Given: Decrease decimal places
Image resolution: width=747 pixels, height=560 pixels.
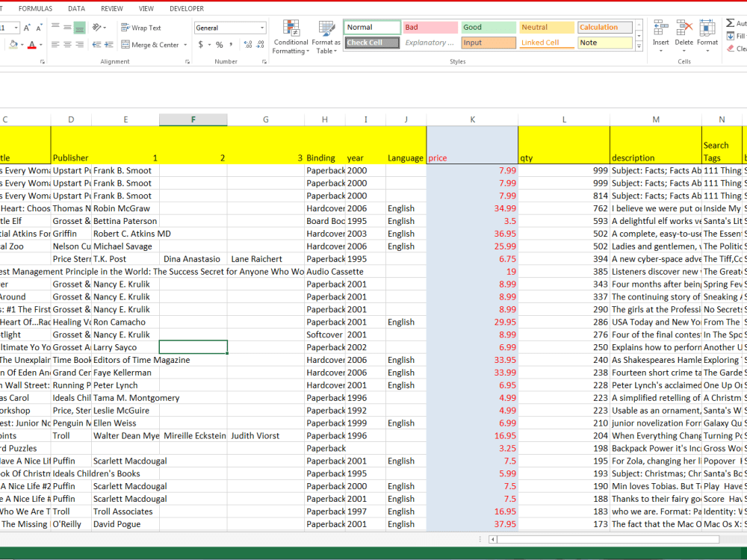Looking at the screenshot, I should pos(260,45).
